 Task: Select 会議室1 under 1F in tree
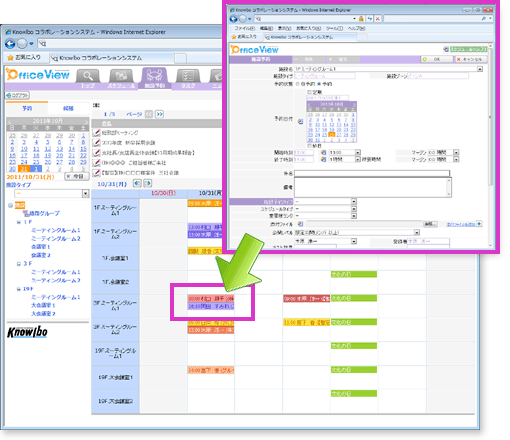pyautogui.click(x=41, y=247)
